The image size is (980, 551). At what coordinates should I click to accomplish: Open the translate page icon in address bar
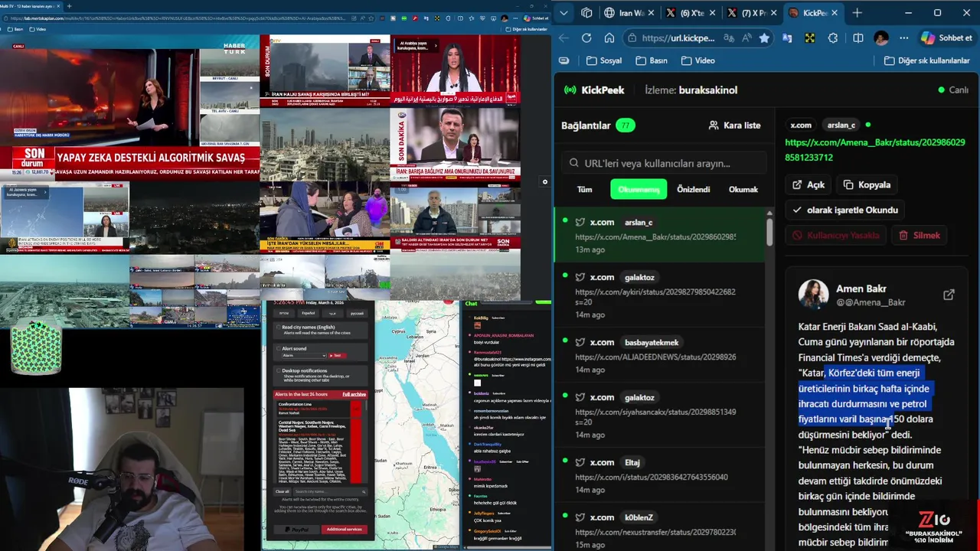click(x=728, y=37)
